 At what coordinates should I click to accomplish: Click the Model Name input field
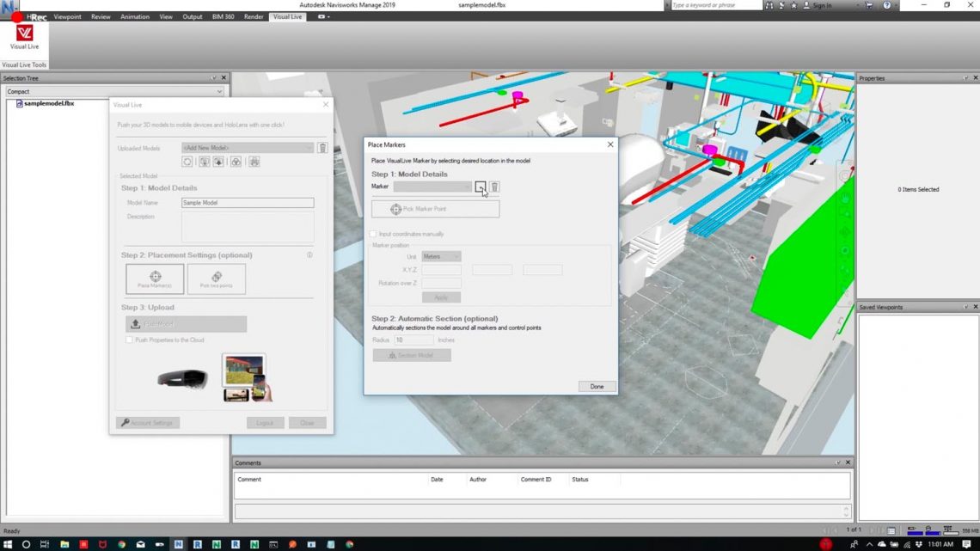(x=247, y=202)
